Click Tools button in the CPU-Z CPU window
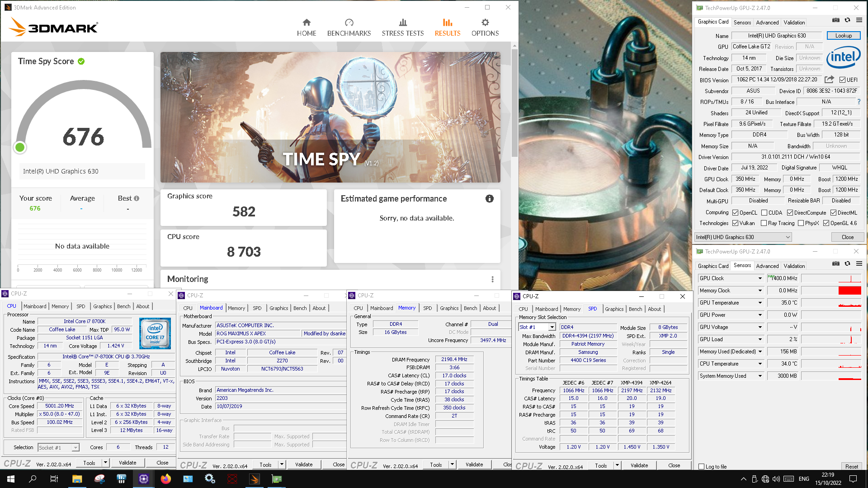The image size is (868, 488). point(89,463)
